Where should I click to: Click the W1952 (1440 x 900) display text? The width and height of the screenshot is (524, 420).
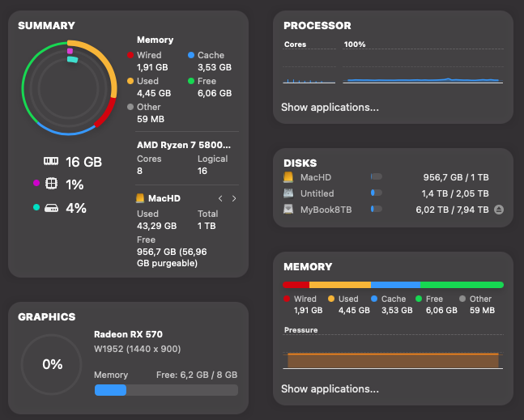[x=138, y=349]
